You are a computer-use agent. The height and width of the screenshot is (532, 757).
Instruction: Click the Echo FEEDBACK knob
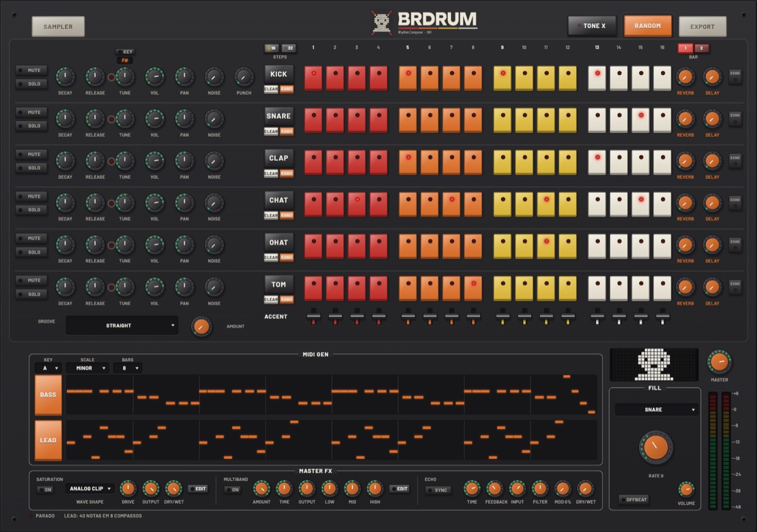(x=495, y=489)
